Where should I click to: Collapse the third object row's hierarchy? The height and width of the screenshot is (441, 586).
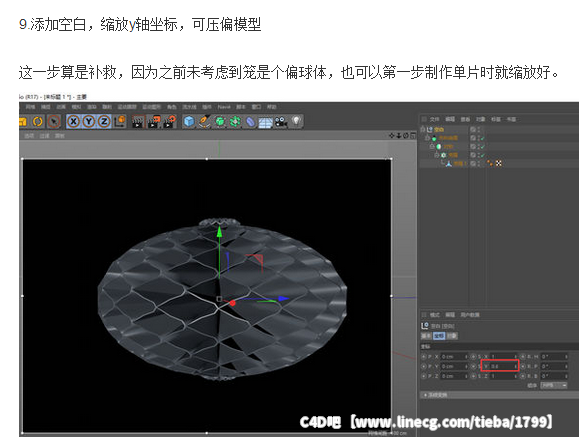[432, 146]
